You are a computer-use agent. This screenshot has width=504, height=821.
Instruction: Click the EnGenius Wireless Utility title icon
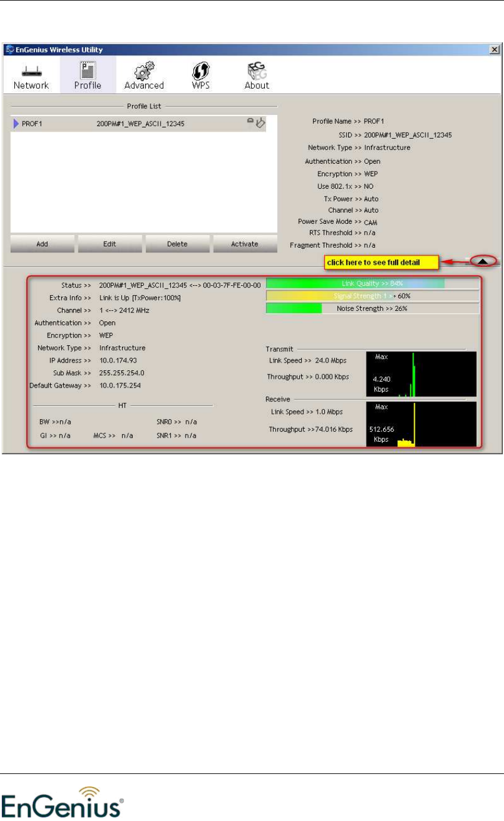(x=10, y=50)
